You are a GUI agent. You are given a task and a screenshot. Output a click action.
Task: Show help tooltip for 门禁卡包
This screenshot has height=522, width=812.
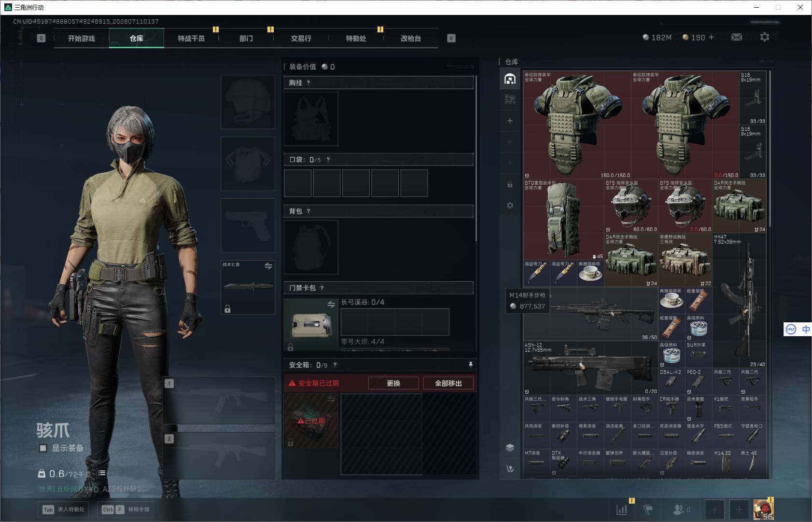point(322,288)
